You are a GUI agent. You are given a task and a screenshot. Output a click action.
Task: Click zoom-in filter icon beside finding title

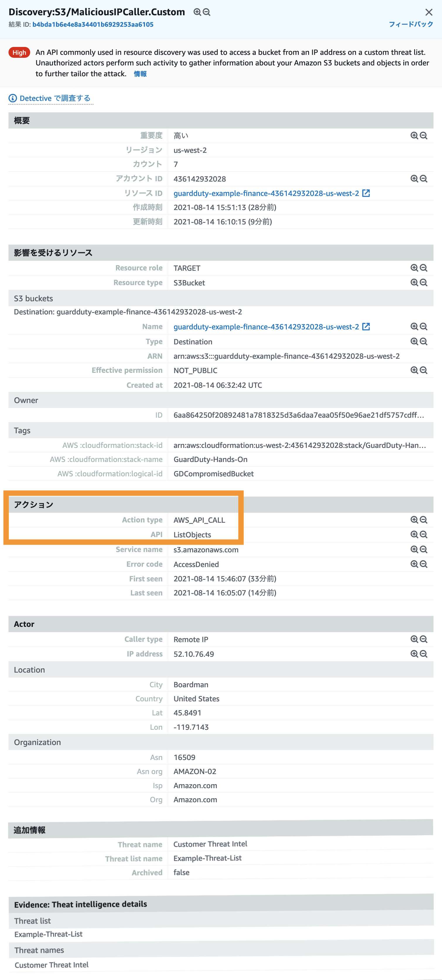tap(197, 12)
